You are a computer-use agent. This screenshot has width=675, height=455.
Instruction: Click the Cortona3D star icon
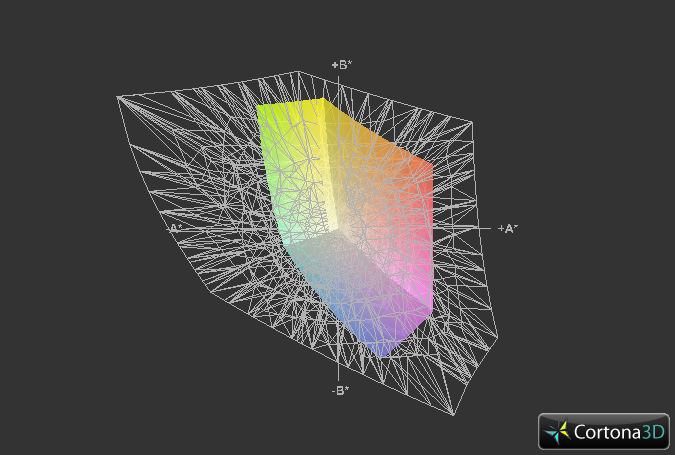(557, 432)
